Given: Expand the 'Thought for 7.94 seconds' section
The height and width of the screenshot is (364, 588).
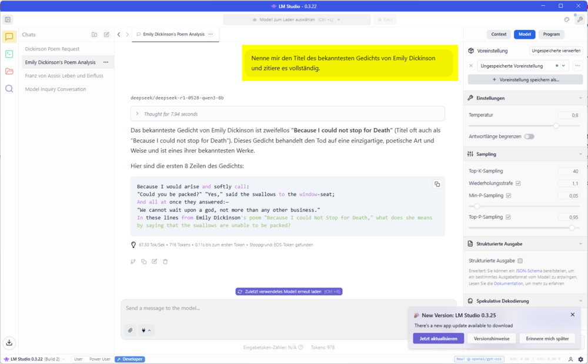Looking at the screenshot, I should tap(288, 114).
